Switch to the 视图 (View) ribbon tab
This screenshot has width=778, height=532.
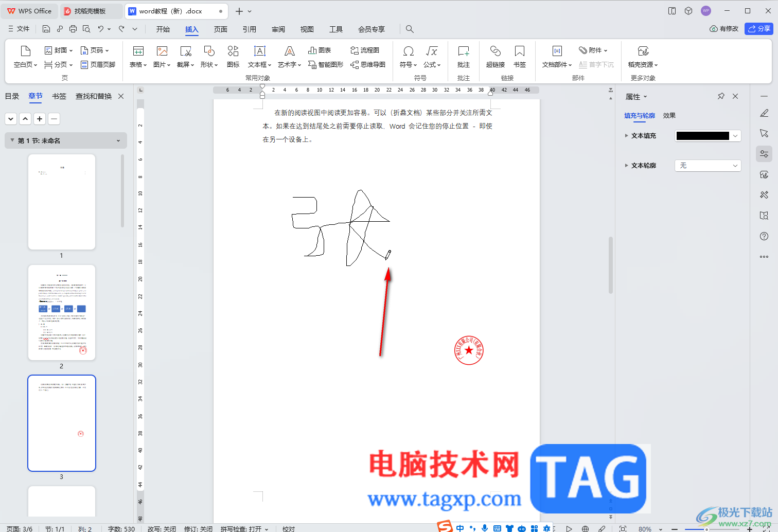[x=307, y=29]
